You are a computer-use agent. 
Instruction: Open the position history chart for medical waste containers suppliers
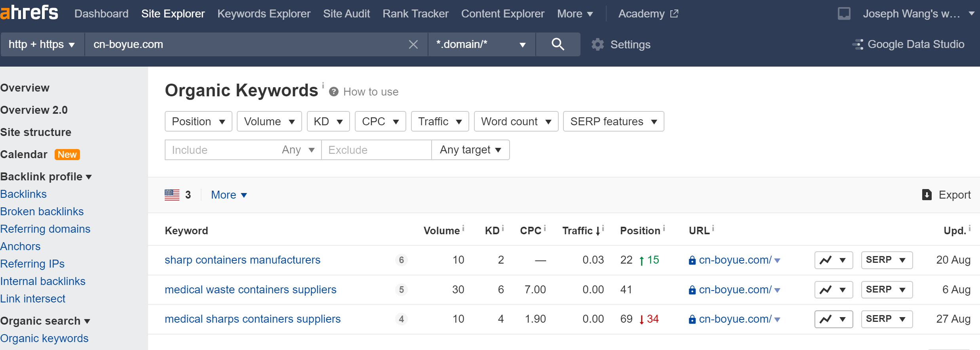(833, 290)
